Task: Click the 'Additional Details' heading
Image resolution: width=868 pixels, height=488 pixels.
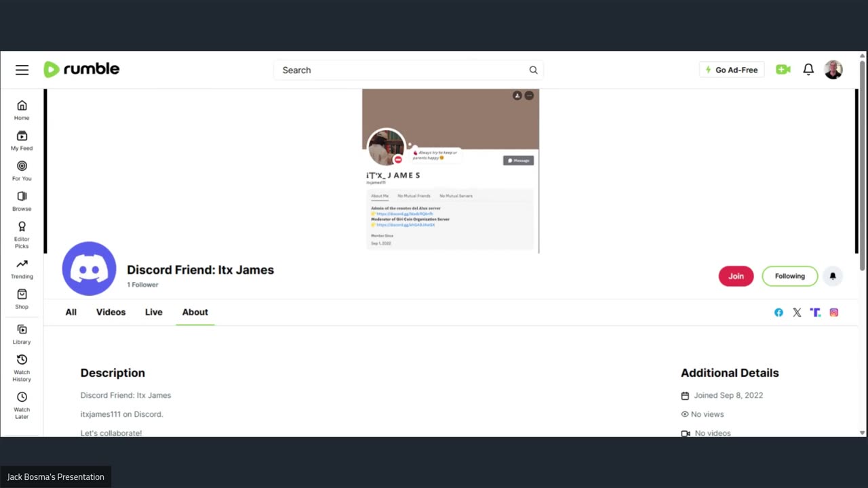Action: (730, 373)
